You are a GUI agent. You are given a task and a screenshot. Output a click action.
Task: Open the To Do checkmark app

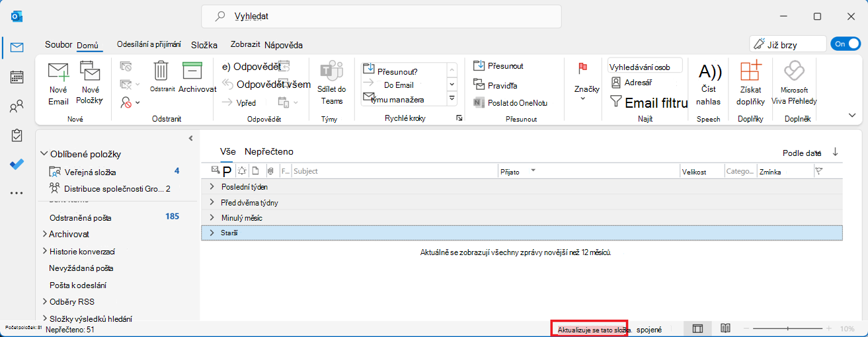coord(17,165)
